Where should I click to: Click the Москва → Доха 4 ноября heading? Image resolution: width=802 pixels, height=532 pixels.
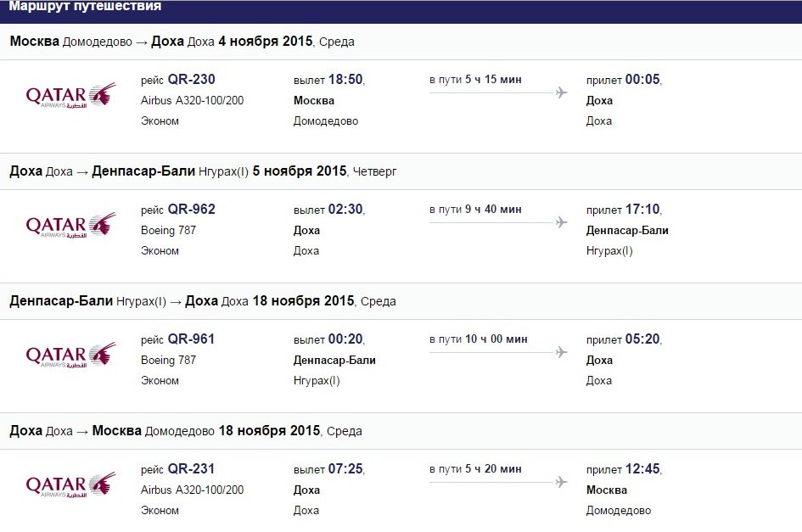[x=182, y=42]
